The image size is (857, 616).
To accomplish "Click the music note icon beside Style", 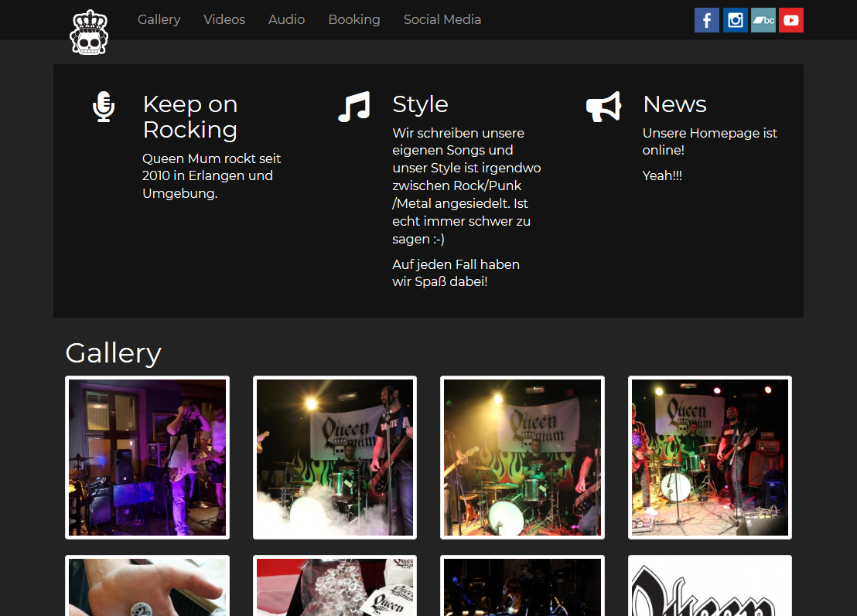I will 353,107.
